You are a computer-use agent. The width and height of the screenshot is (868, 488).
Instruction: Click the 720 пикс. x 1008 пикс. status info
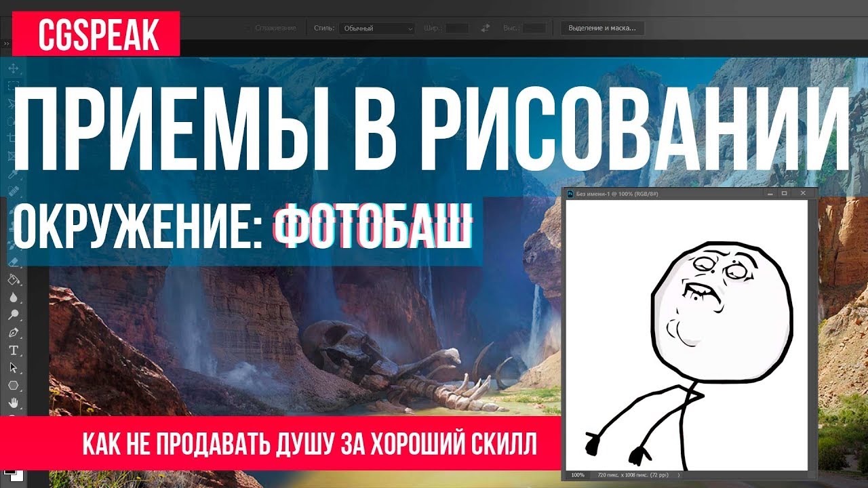coord(634,475)
